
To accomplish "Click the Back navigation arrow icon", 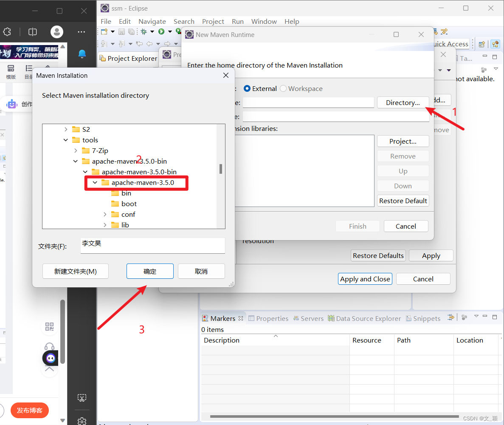I will point(149,43).
